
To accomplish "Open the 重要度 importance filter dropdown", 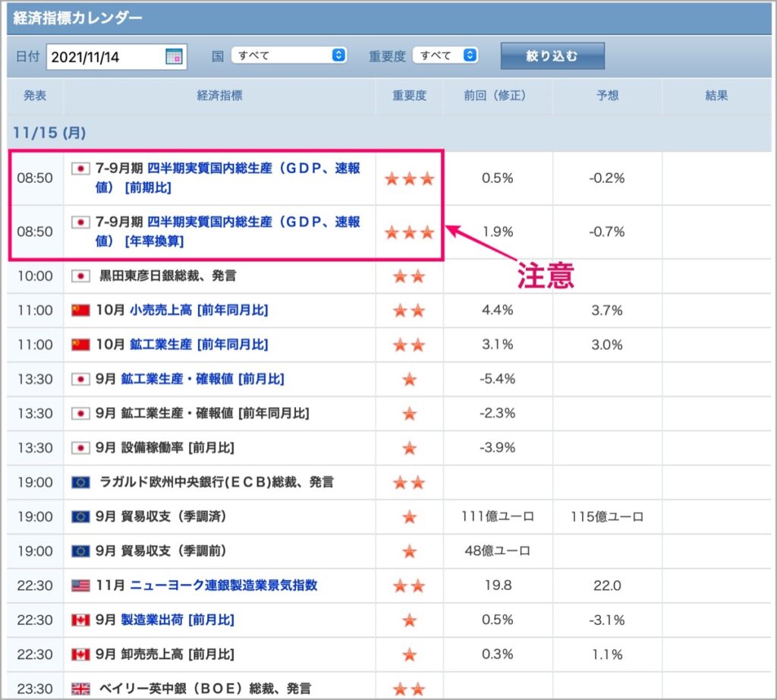I will point(445,55).
